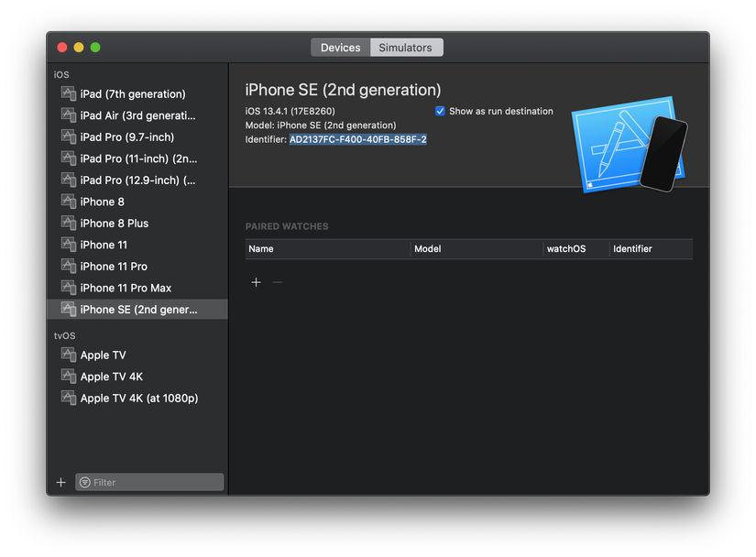
Task: Select Apple TV 4K (at 1080p)
Action: point(138,399)
